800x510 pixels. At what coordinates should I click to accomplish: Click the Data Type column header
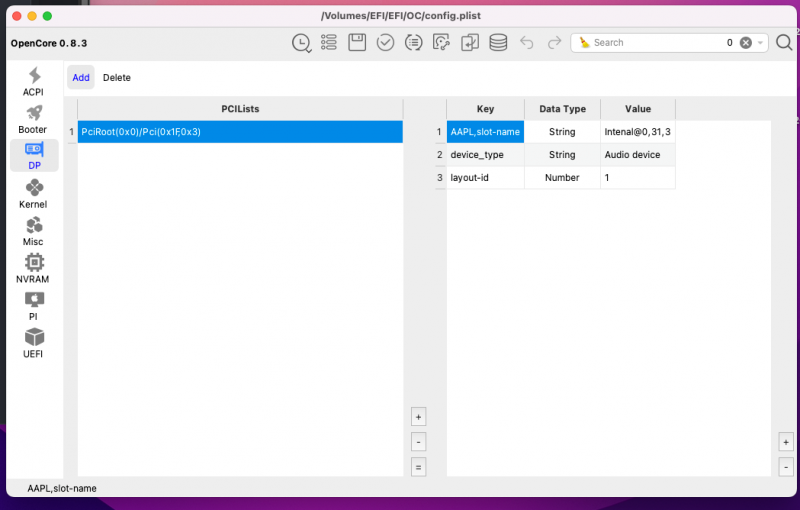coord(562,109)
